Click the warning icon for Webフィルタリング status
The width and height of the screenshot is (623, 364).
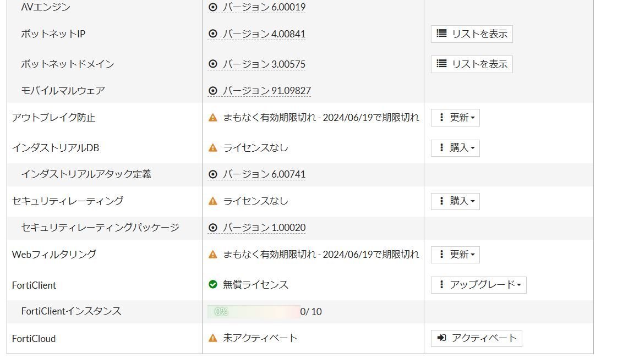(x=213, y=255)
